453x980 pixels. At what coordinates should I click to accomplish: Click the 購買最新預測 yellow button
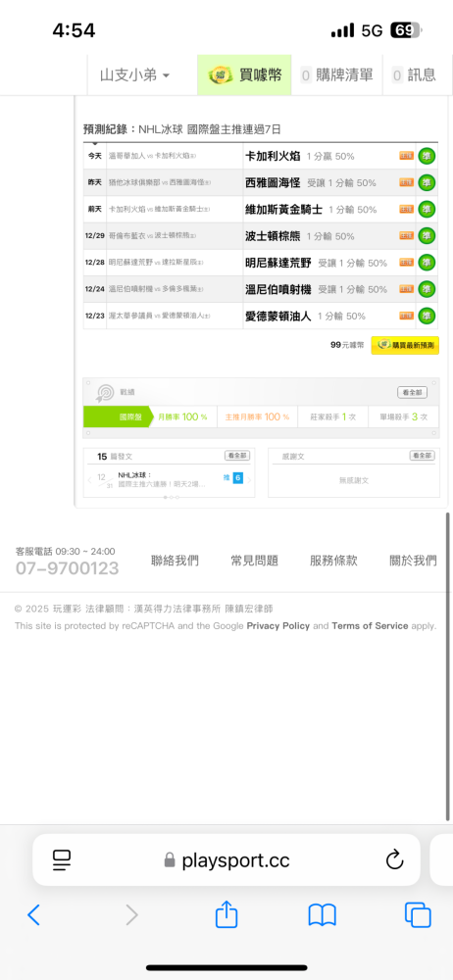click(405, 345)
